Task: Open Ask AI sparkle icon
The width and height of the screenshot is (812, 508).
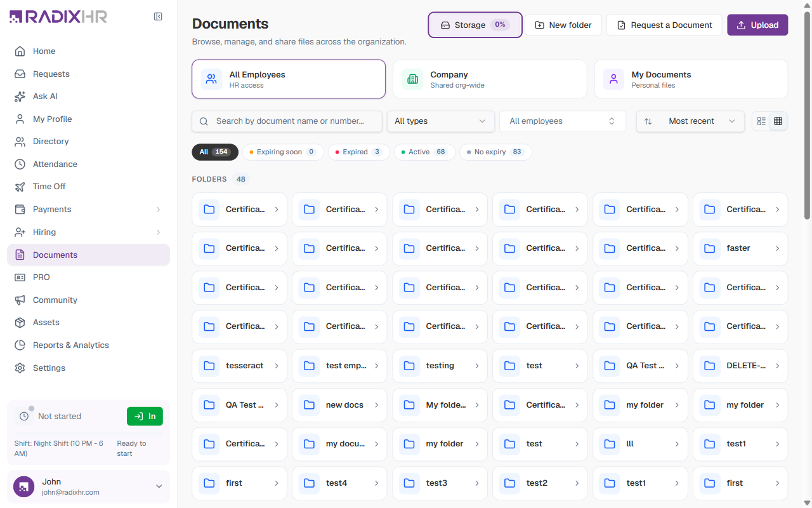Action: click(20, 97)
